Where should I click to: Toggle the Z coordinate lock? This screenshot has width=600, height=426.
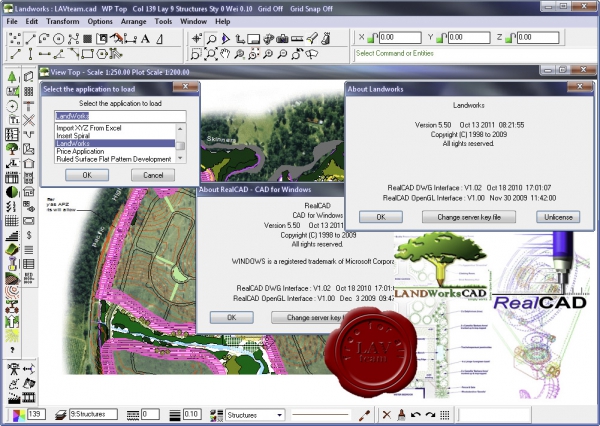tap(510, 38)
